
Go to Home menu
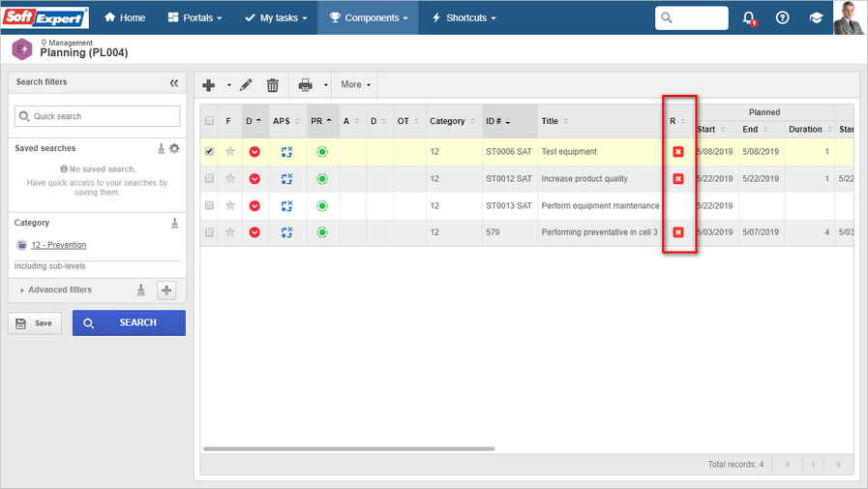click(125, 17)
